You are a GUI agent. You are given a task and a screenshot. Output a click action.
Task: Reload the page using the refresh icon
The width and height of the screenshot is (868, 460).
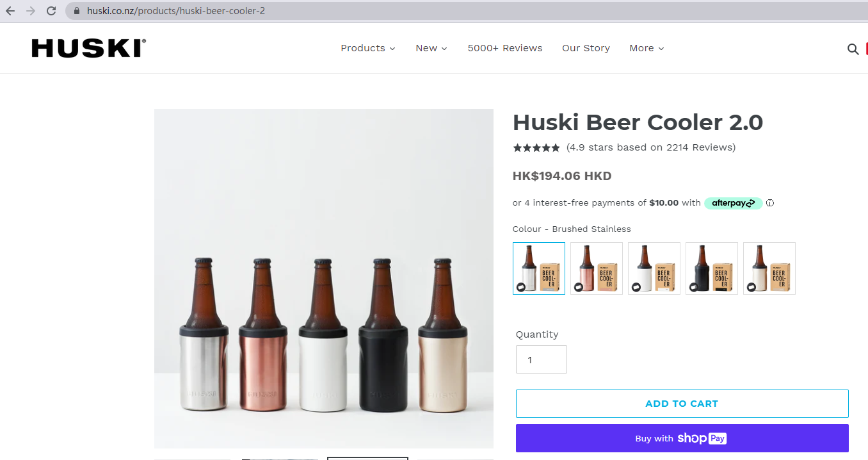coord(51,10)
